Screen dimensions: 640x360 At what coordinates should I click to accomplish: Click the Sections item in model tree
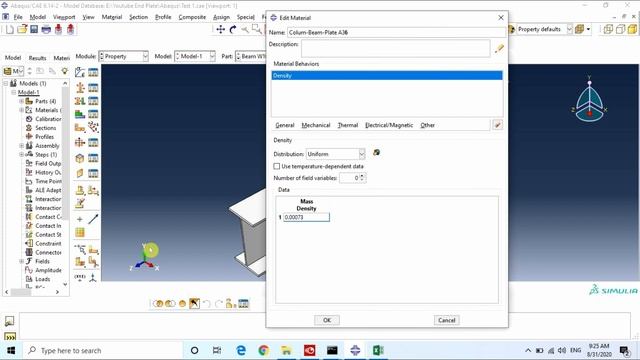(x=45, y=128)
